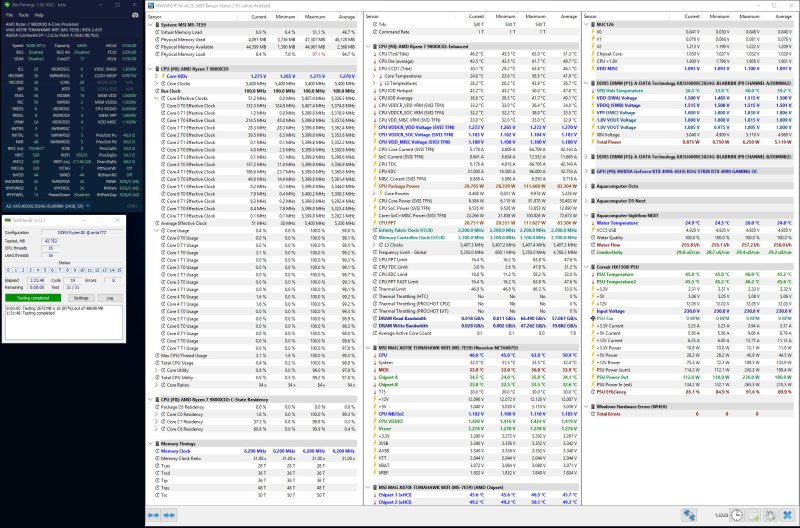
Task: Expand the Core VIDs row
Action: pos(157,76)
